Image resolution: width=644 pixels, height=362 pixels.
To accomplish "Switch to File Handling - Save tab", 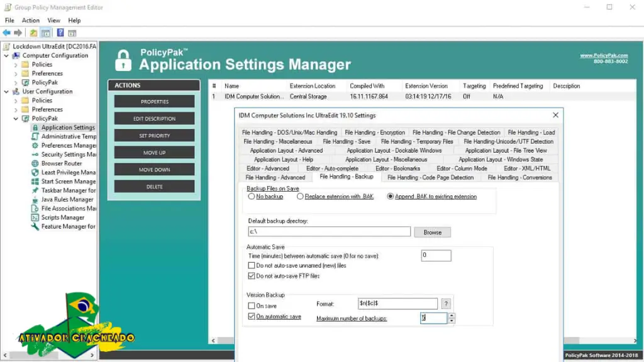I will [347, 141].
